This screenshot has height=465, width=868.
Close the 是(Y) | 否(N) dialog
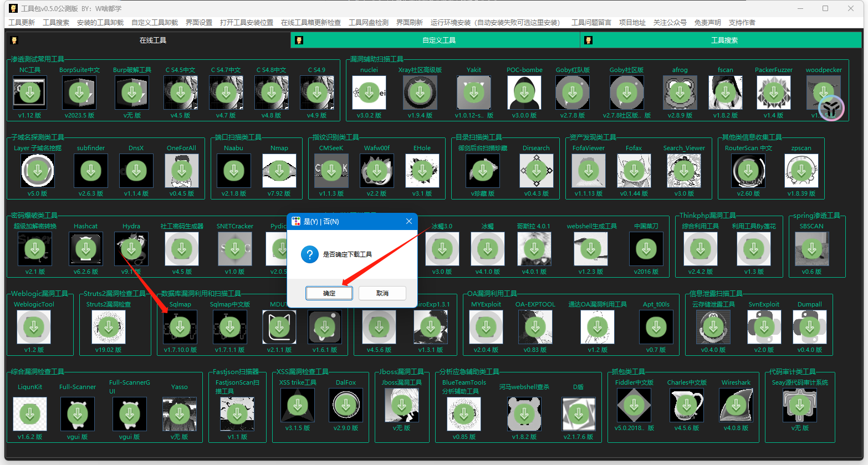point(409,221)
